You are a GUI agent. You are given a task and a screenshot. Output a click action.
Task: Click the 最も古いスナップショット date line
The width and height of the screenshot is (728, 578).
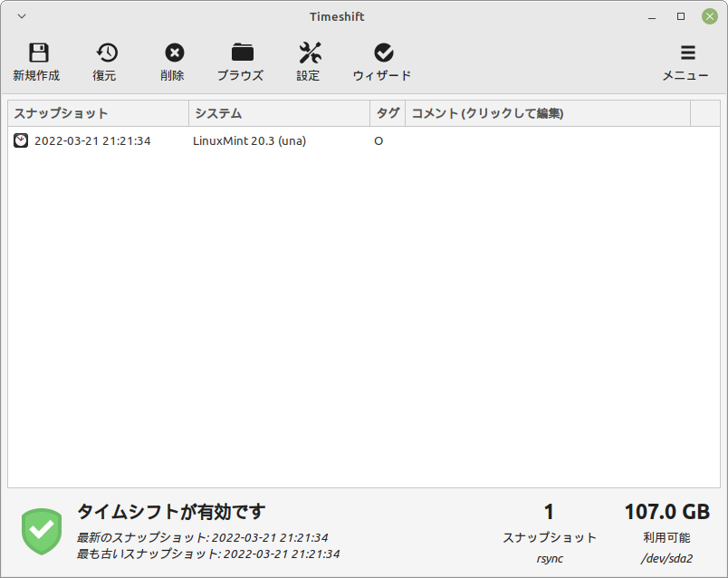click(208, 554)
